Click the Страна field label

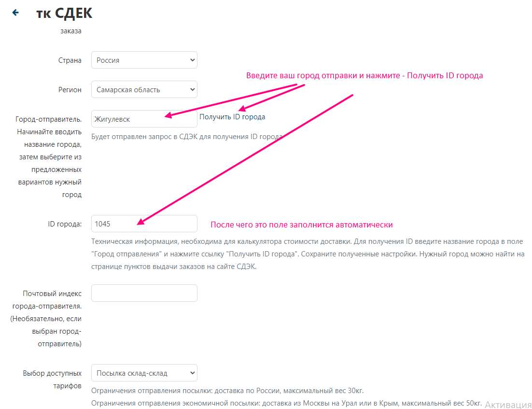[70, 60]
